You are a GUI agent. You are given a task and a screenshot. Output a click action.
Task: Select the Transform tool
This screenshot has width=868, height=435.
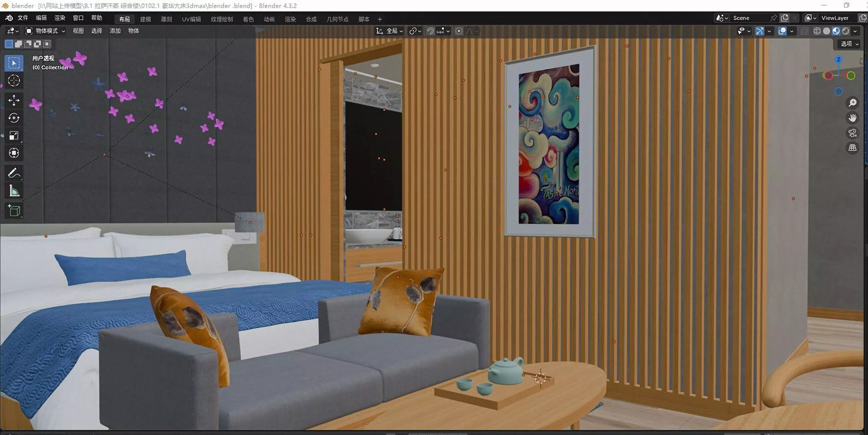click(14, 153)
